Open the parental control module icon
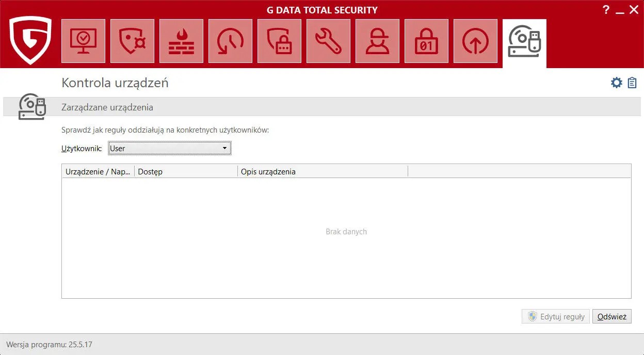Screen dimensions: 644x355 pyautogui.click(x=377, y=41)
